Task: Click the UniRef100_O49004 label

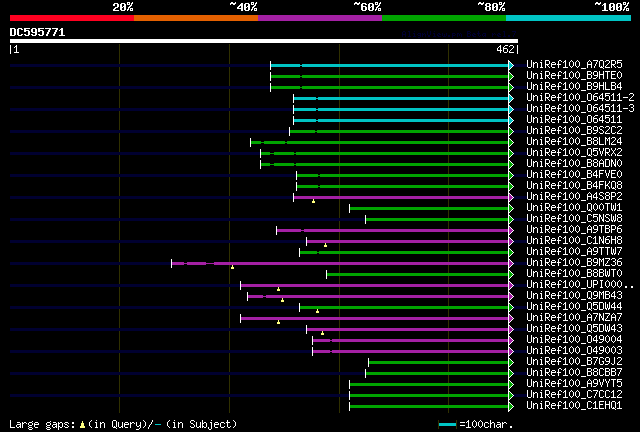Action: [574, 340]
